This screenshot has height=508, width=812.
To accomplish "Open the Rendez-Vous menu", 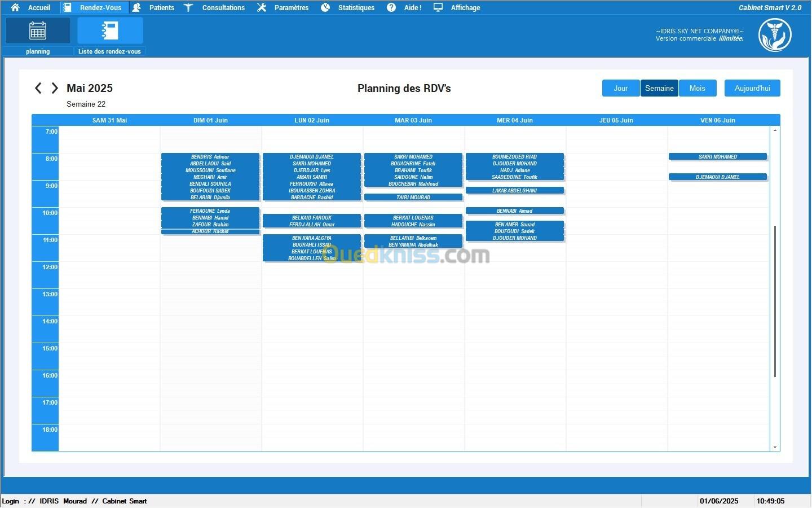I will coord(100,7).
